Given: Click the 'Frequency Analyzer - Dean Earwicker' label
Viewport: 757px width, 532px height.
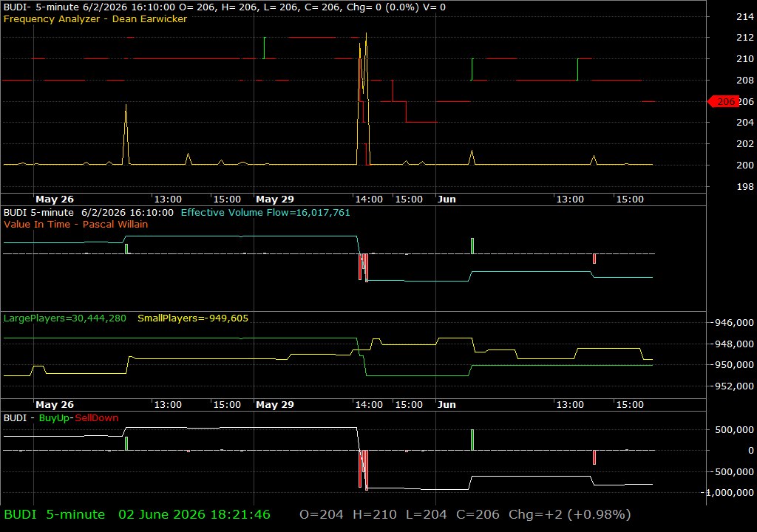Looking at the screenshot, I should (95, 18).
